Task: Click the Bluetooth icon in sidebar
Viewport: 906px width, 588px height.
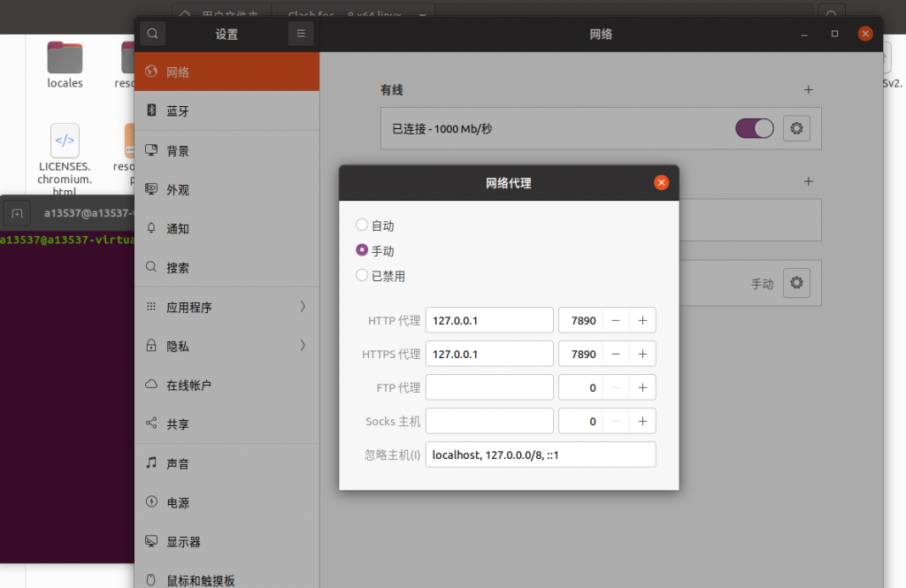Action: (x=151, y=110)
